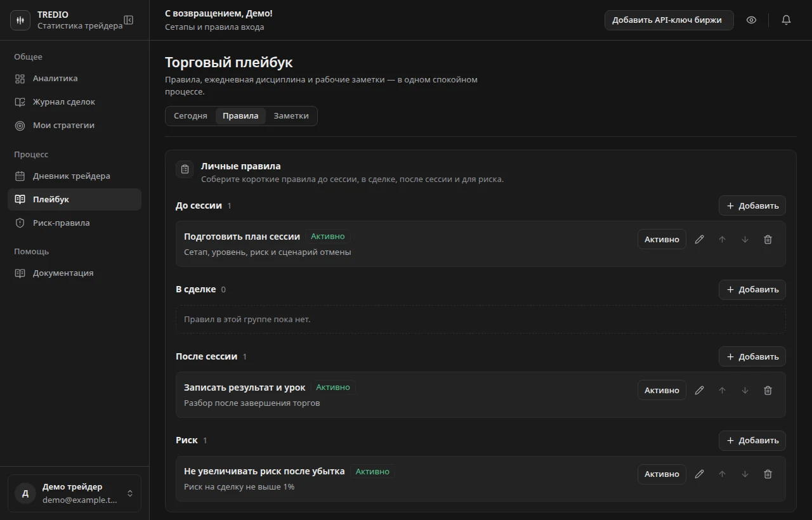Switch to the Сегодня tab
Viewport: 812px width, 520px height.
tap(190, 116)
